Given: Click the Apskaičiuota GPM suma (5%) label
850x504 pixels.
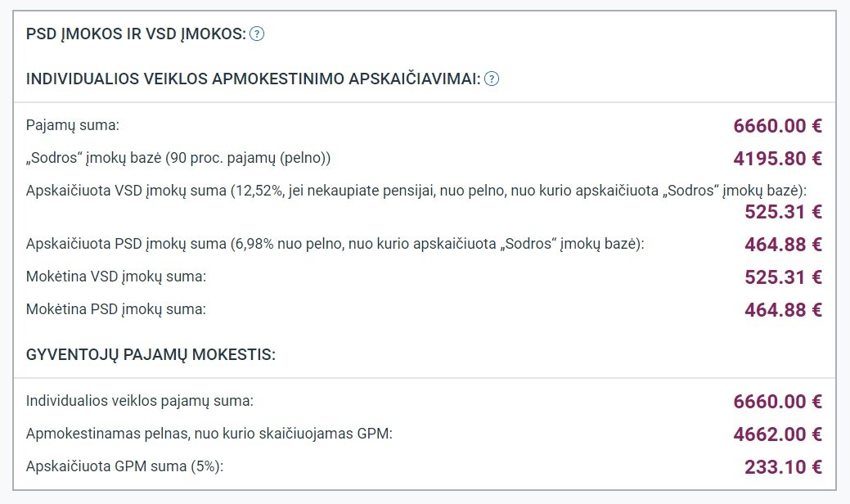Looking at the screenshot, I should point(124,466).
